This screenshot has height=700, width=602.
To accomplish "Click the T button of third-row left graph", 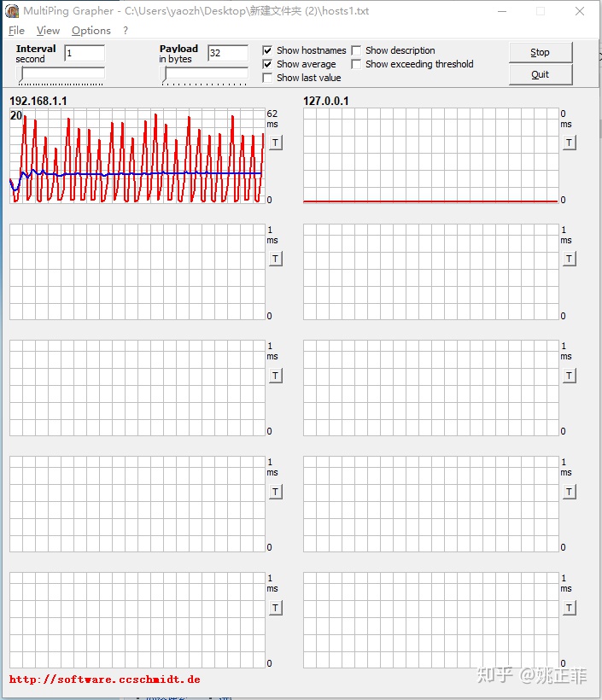I will [275, 376].
